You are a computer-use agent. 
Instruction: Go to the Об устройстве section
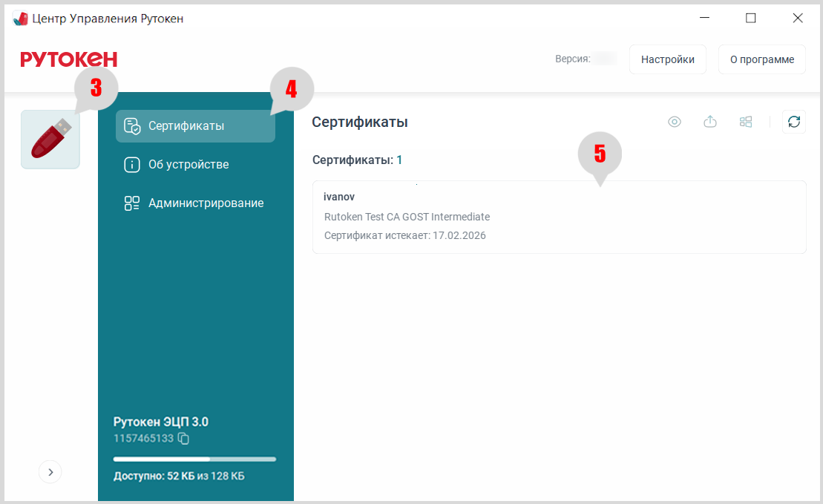click(188, 165)
